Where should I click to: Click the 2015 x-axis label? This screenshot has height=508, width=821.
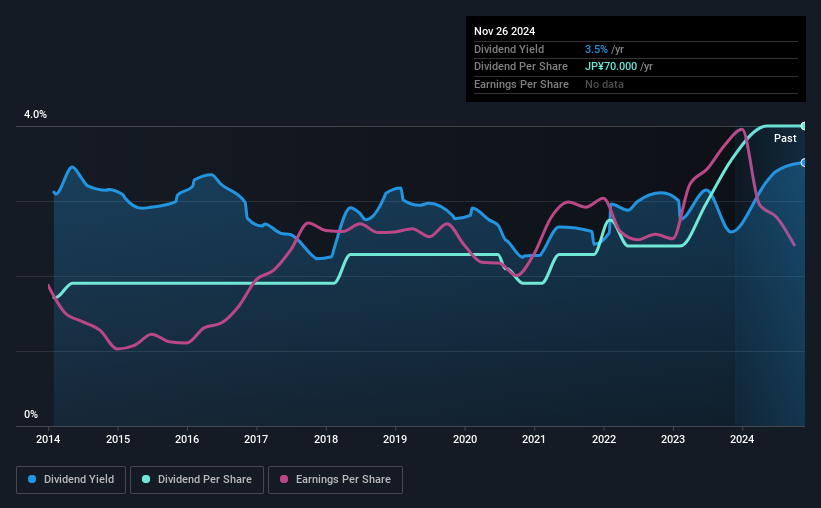pyautogui.click(x=118, y=439)
